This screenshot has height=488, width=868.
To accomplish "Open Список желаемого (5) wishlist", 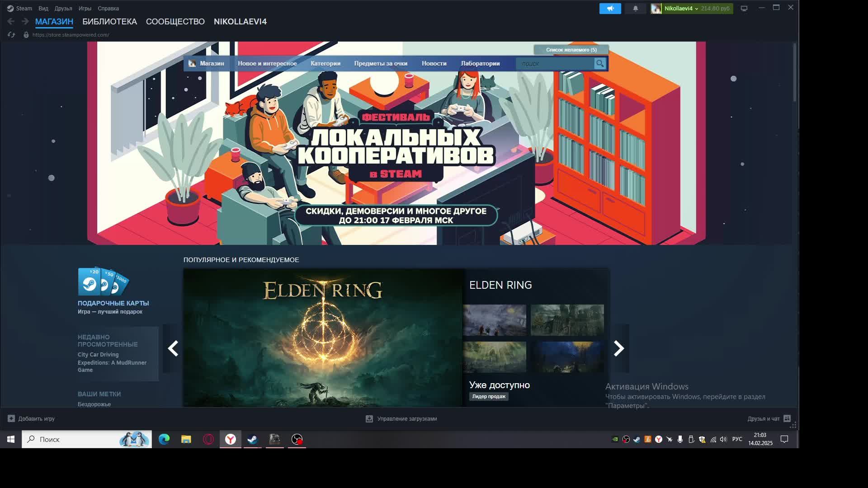I will click(x=571, y=50).
